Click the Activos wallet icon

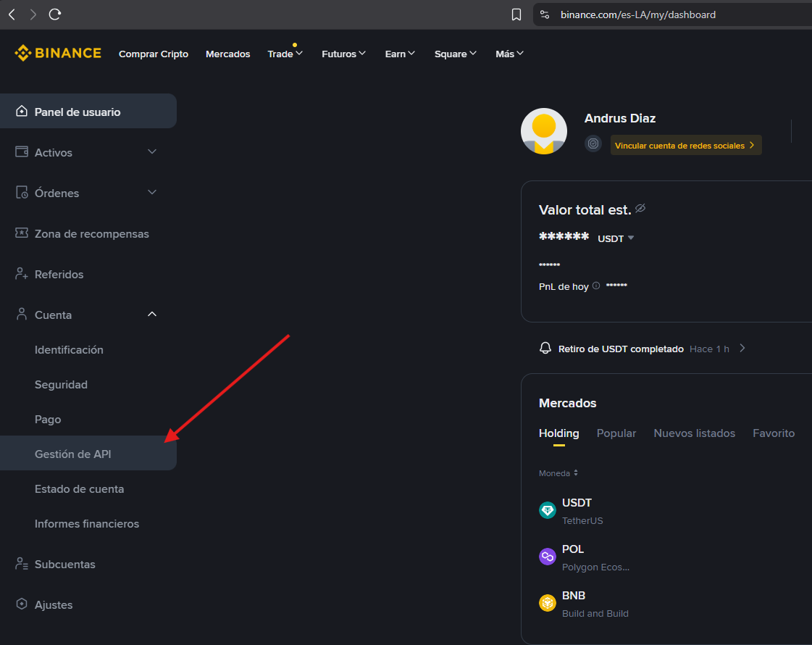22,151
